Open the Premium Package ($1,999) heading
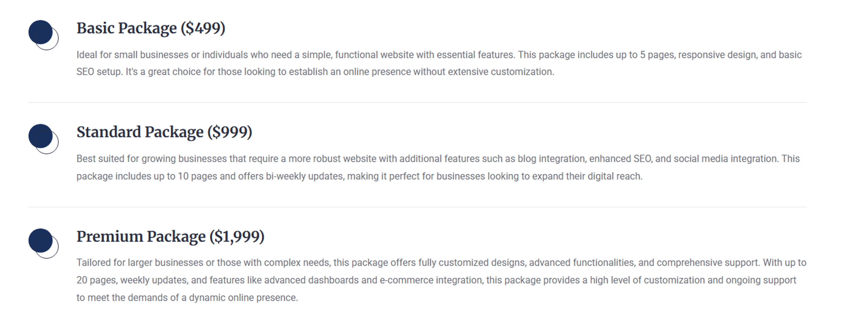Screen dimensions: 868x328 pos(170,237)
